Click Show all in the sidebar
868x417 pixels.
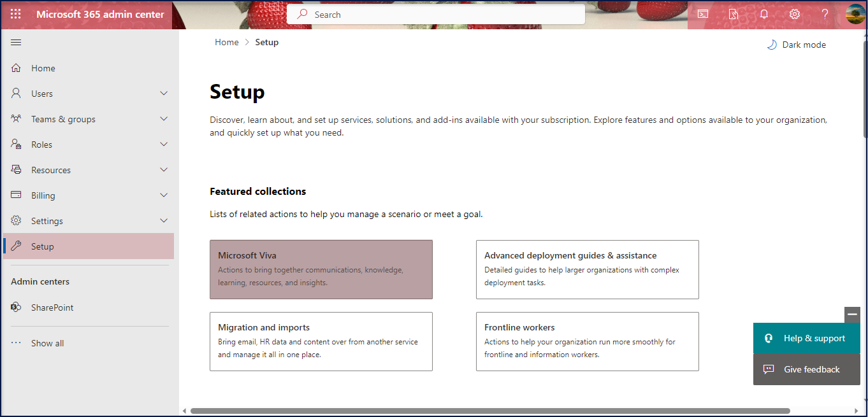47,343
